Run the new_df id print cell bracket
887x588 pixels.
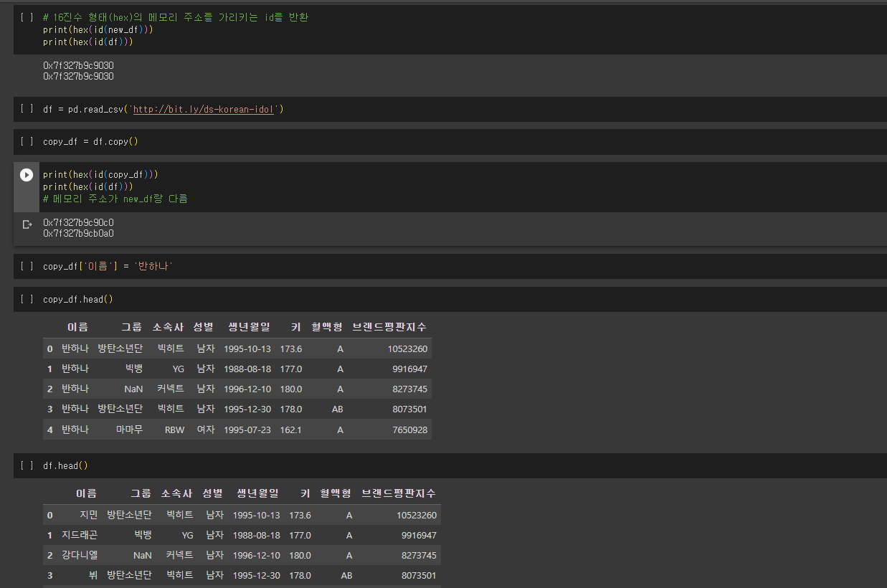point(27,16)
